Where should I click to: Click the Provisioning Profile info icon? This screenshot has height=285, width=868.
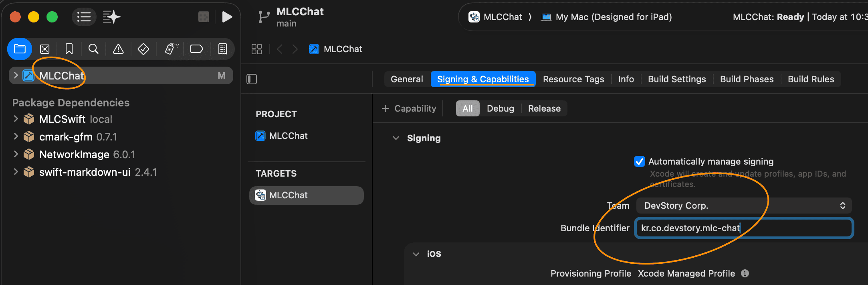pos(745,273)
